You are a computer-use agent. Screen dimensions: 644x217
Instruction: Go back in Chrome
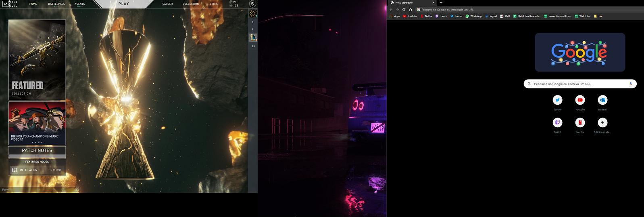point(391,10)
